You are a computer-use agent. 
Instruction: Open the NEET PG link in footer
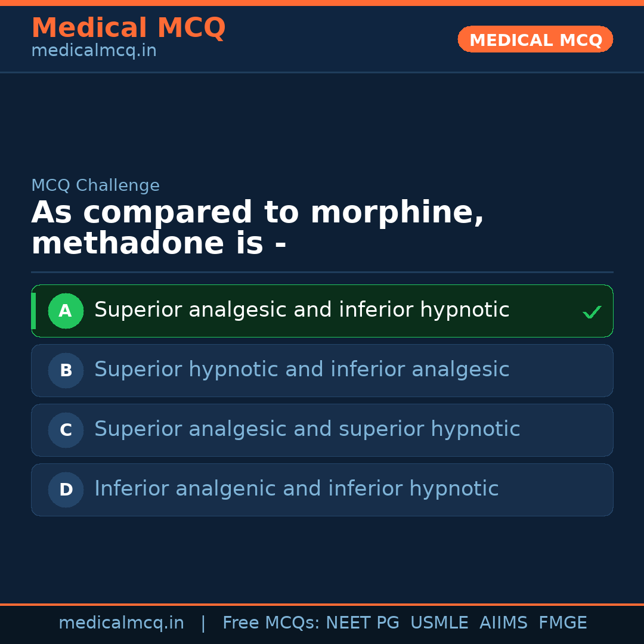pyautogui.click(x=362, y=622)
